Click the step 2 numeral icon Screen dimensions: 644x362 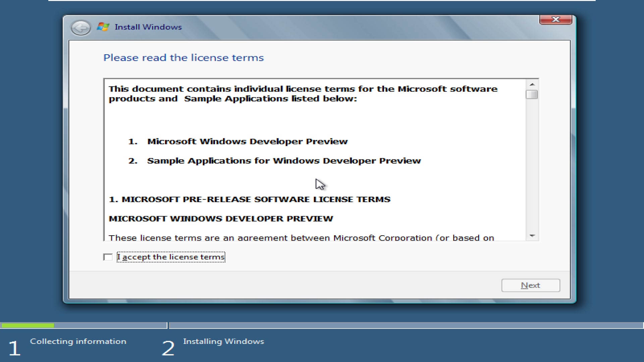[x=168, y=348]
